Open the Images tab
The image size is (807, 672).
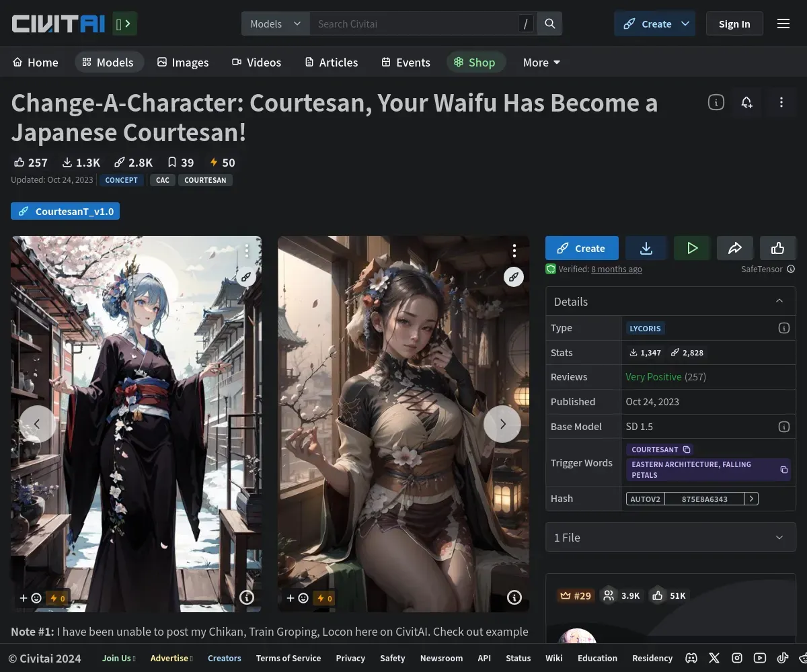183,62
